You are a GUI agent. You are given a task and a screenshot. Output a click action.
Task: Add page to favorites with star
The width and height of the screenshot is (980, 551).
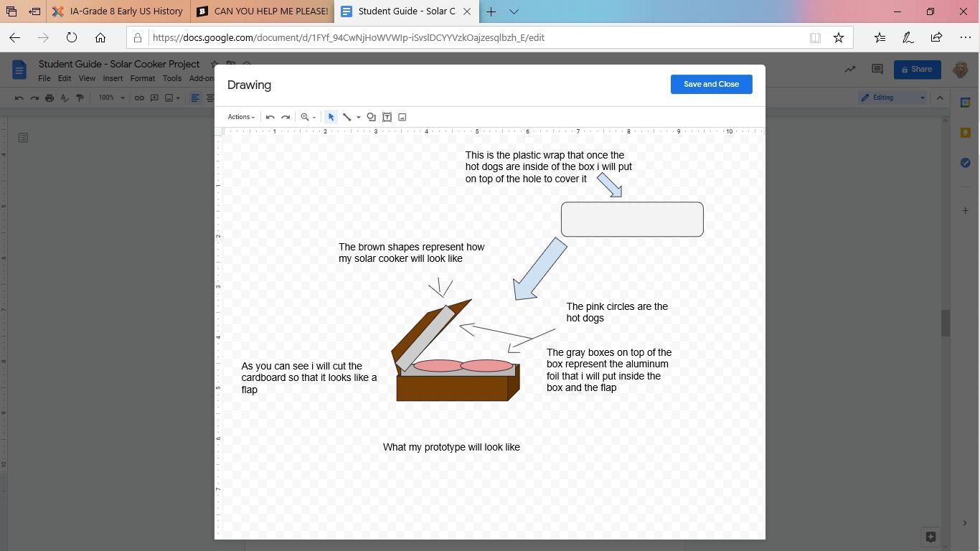839,37
